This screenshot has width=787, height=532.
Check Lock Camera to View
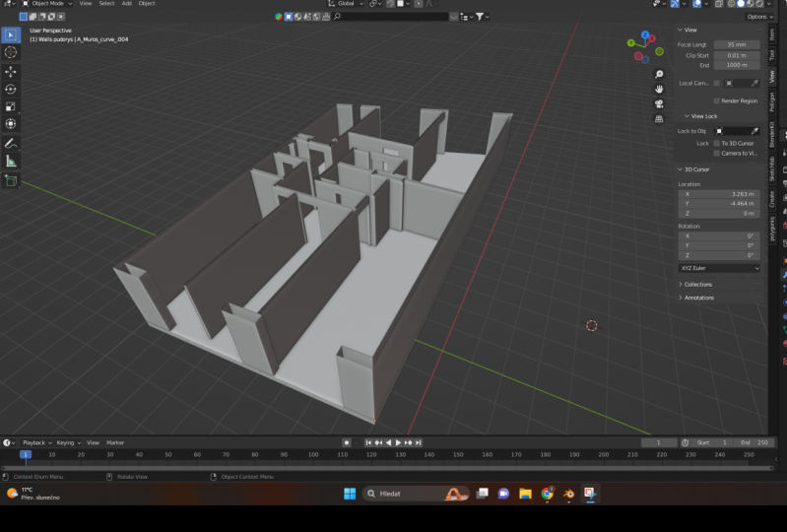coord(717,153)
